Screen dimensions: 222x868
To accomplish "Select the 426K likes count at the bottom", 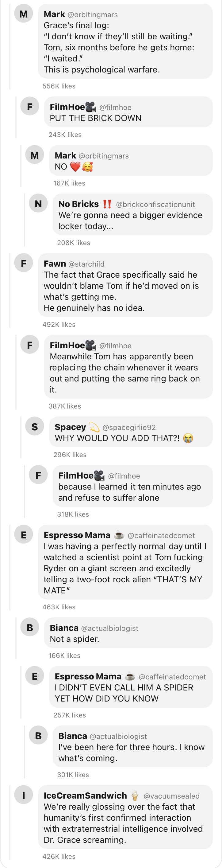I will point(59,857).
